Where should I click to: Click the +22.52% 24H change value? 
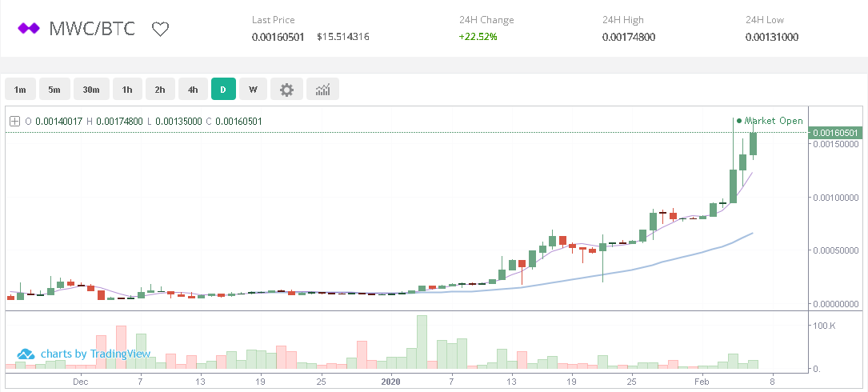click(478, 38)
